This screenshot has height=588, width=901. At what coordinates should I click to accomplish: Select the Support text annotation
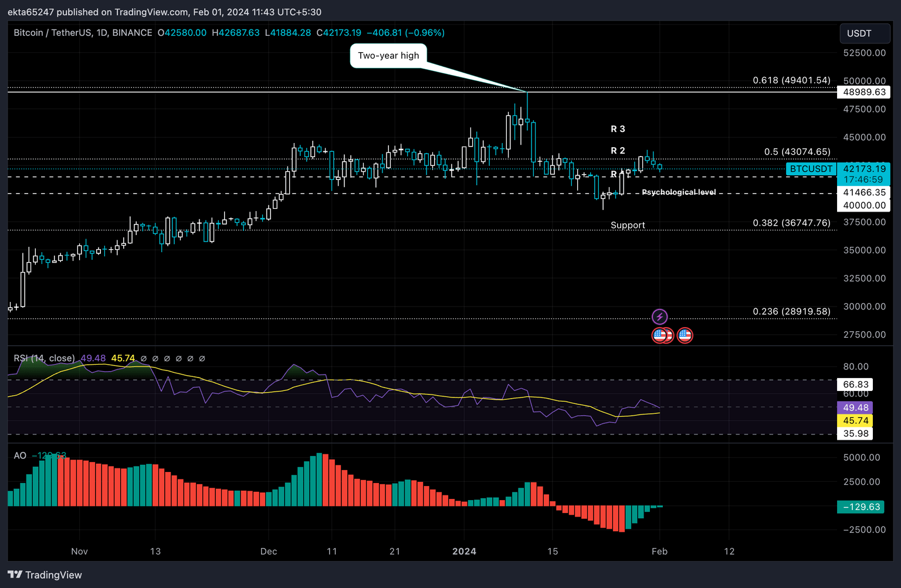click(628, 225)
